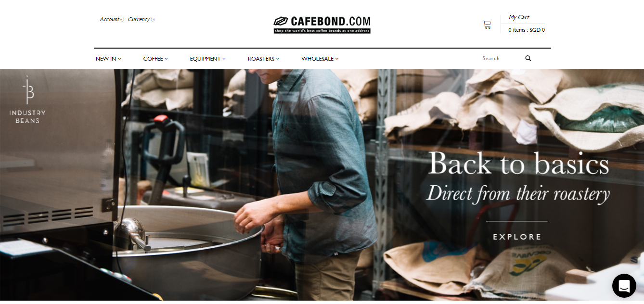Screen dimensions: 644x304
Task: Open the Wholesale menu
Action: [320, 59]
